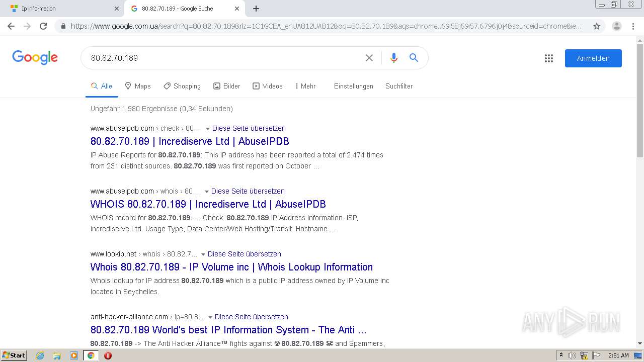644x362 pixels.
Task: Submit search with the magnifier icon
Action: (414, 58)
